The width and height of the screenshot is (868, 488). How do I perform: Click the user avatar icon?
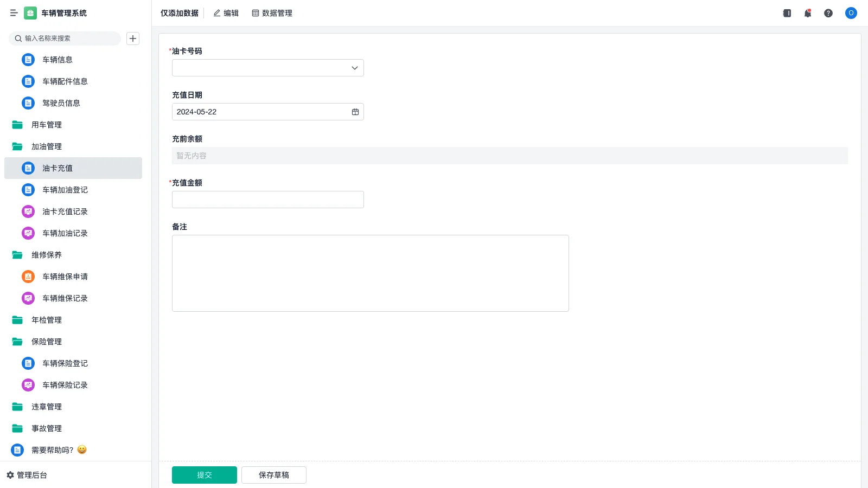851,13
